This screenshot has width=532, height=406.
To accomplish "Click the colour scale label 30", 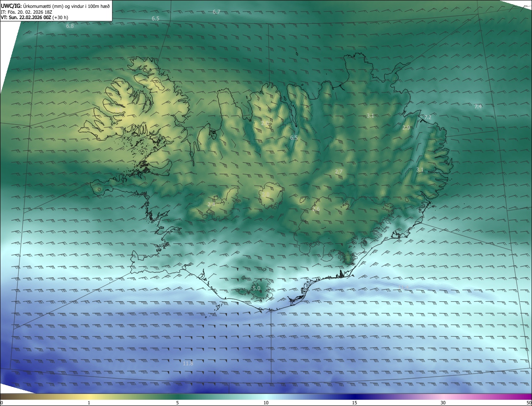I will point(443,403).
